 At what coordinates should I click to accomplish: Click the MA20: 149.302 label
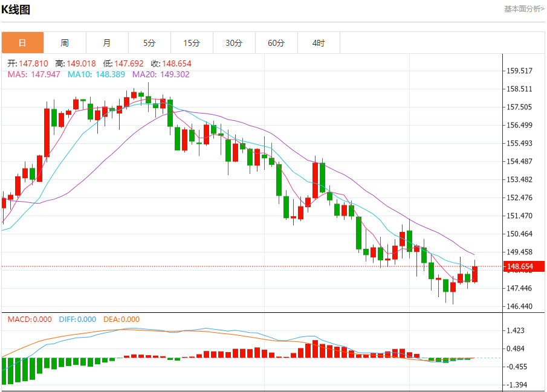pyautogui.click(x=161, y=74)
